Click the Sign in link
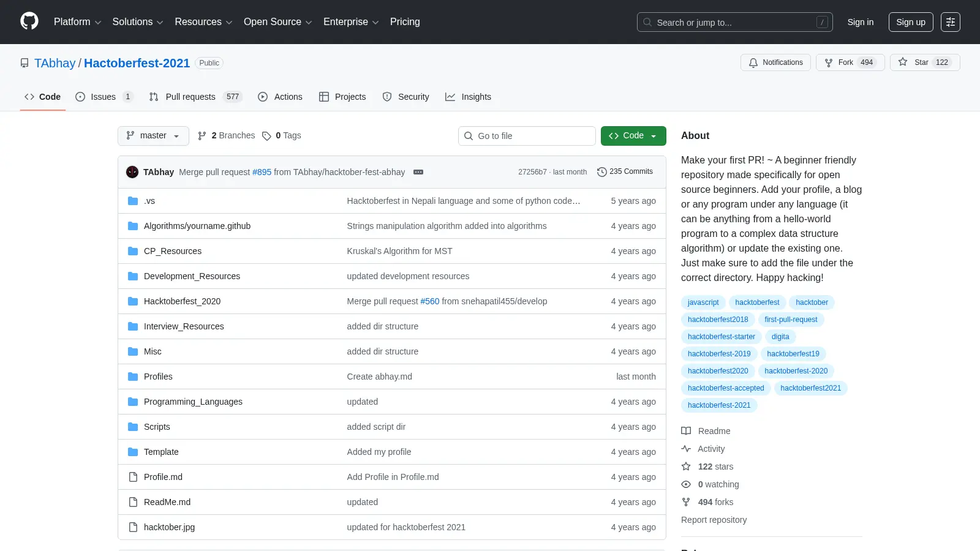This screenshot has height=551, width=980. [861, 22]
